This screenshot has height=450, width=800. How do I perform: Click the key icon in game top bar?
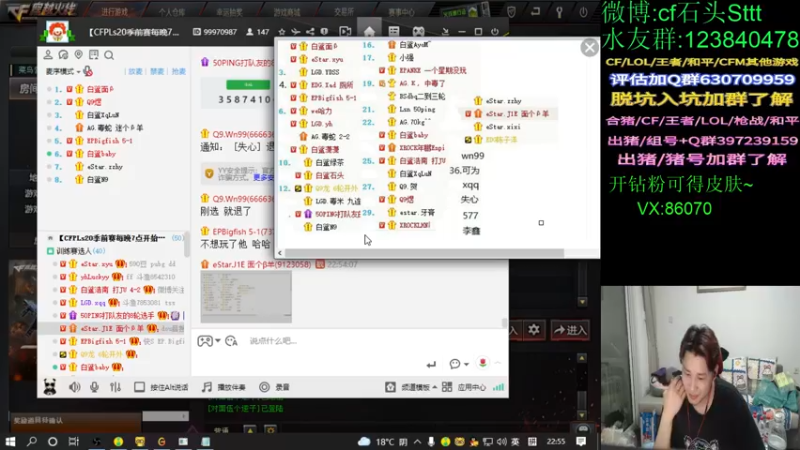pyautogui.click(x=559, y=12)
